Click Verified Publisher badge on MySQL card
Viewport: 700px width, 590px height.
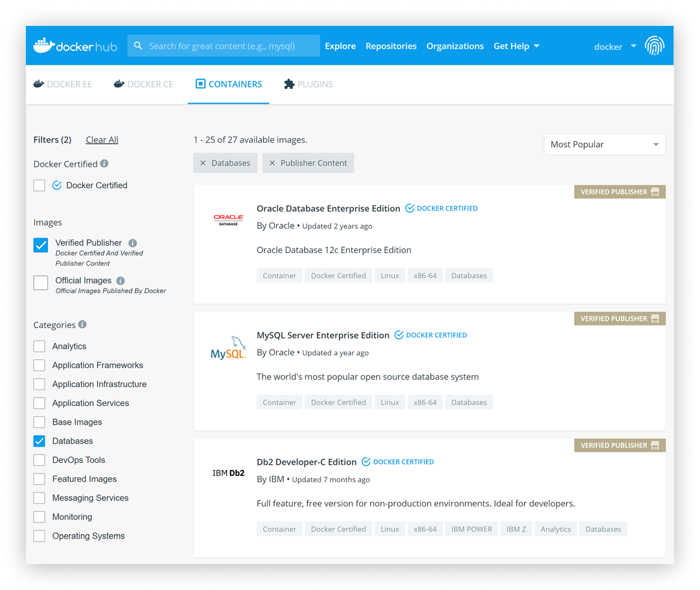tap(620, 318)
